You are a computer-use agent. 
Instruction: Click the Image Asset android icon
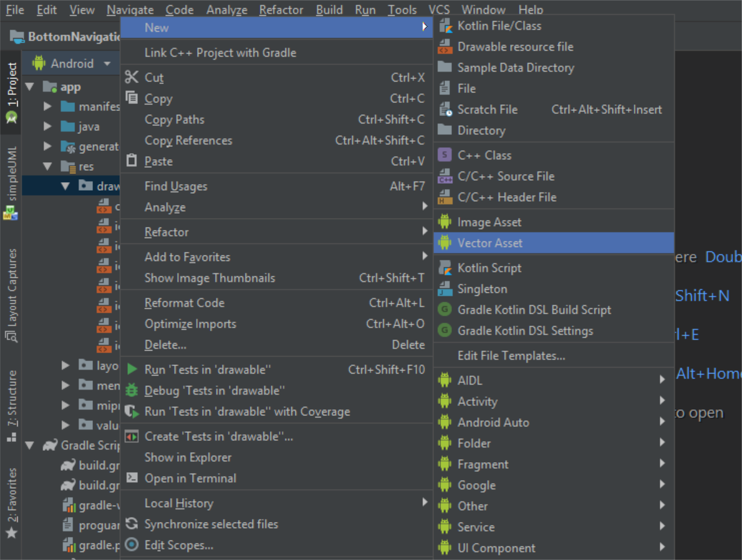point(445,222)
